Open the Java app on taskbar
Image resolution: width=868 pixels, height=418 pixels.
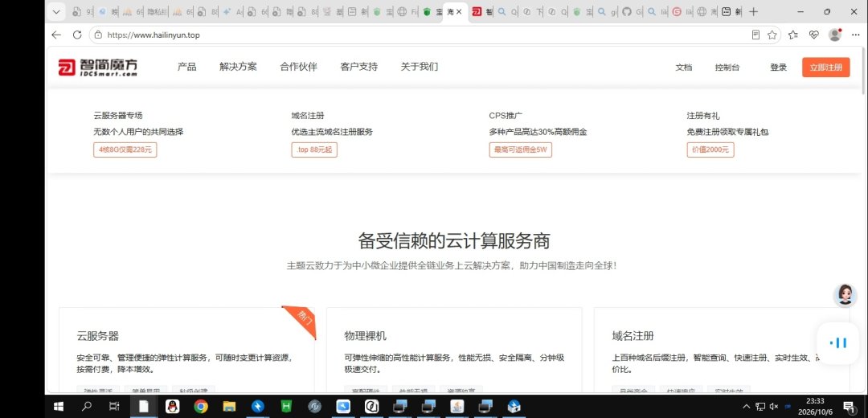point(457,407)
